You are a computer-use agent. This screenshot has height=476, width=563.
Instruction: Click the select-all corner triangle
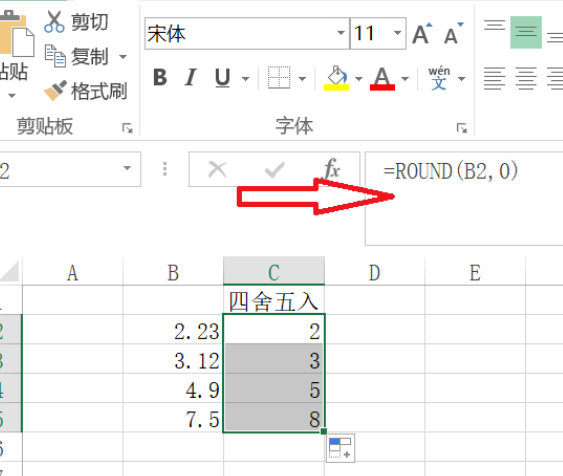[10, 271]
